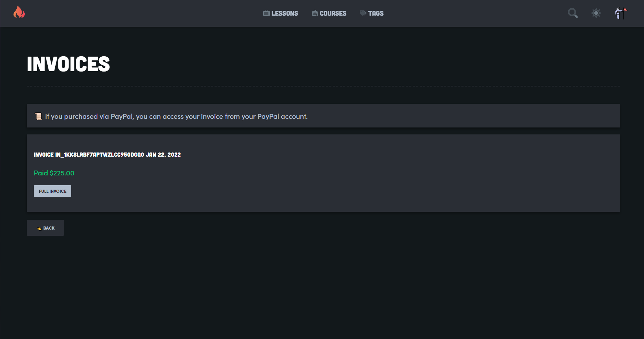The width and height of the screenshot is (644, 339).
Task: Click the backpack icon beside COURSES
Action: coord(314,13)
